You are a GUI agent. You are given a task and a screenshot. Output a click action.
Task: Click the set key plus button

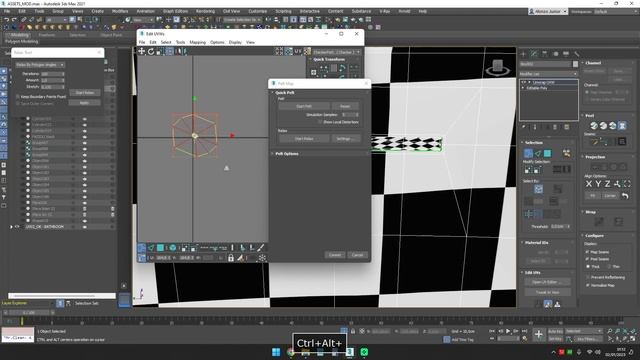coord(538,335)
